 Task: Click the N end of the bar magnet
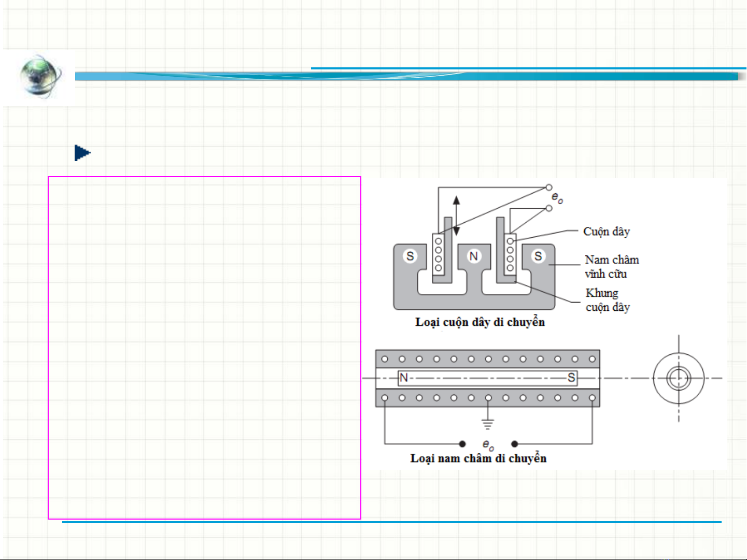(404, 378)
